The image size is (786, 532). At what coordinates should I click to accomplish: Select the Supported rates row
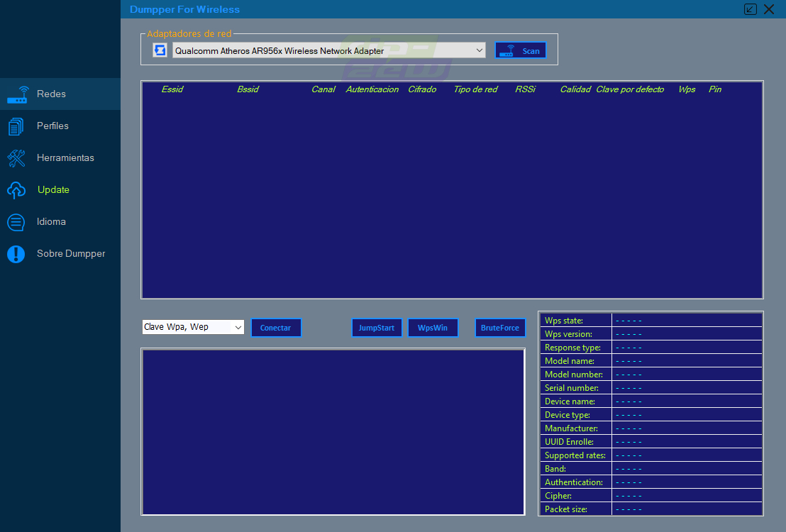coord(651,456)
